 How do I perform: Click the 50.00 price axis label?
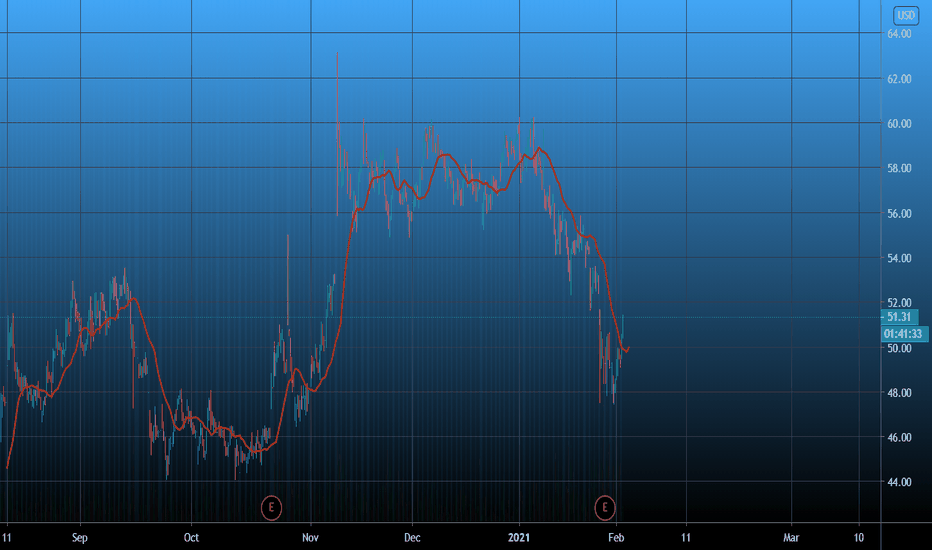pos(899,348)
